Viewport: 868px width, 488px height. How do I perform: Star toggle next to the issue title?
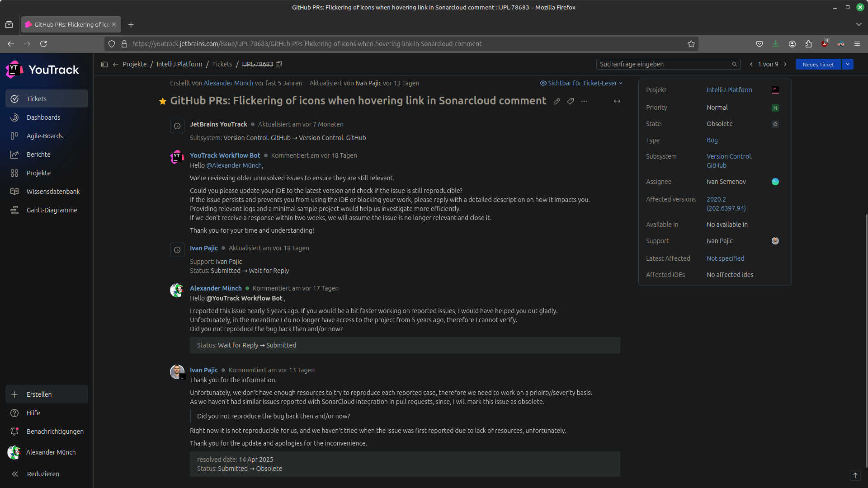[163, 102]
